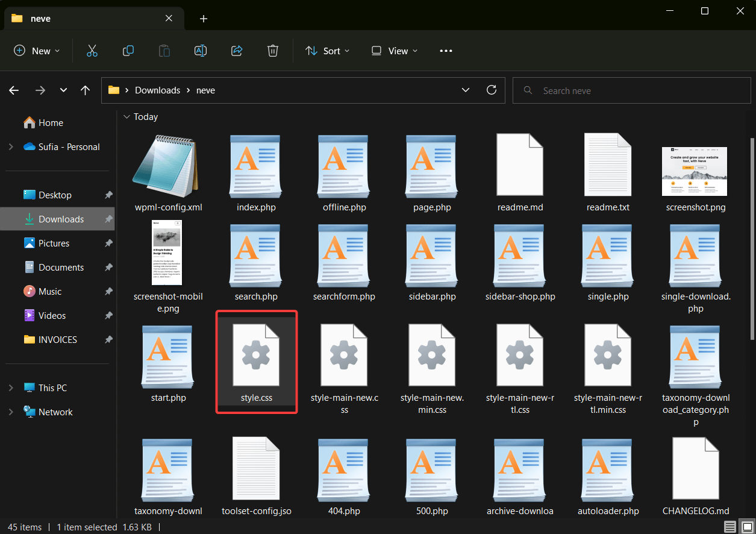Expand This PC in sidebar
Image resolution: width=756 pixels, height=534 pixels.
11,388
